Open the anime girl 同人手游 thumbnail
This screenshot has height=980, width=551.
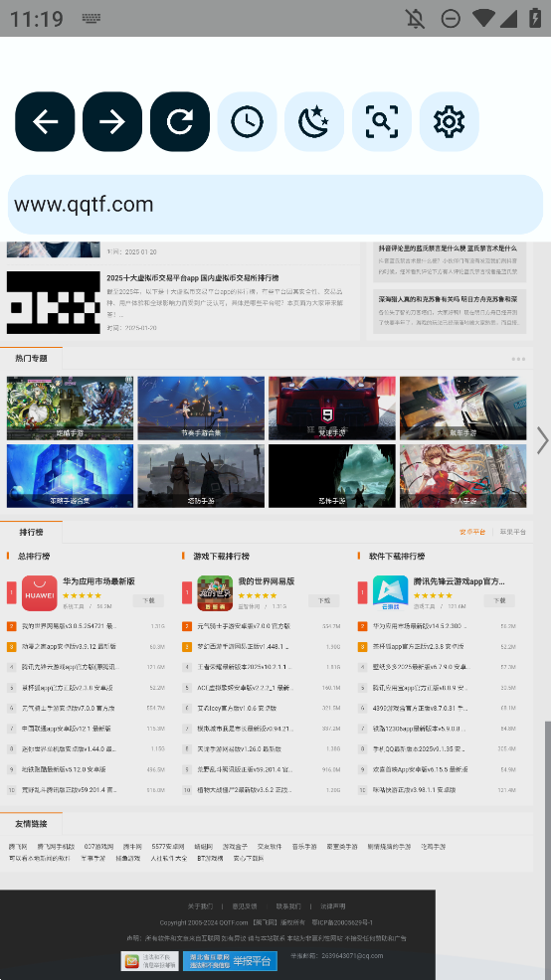click(x=462, y=476)
